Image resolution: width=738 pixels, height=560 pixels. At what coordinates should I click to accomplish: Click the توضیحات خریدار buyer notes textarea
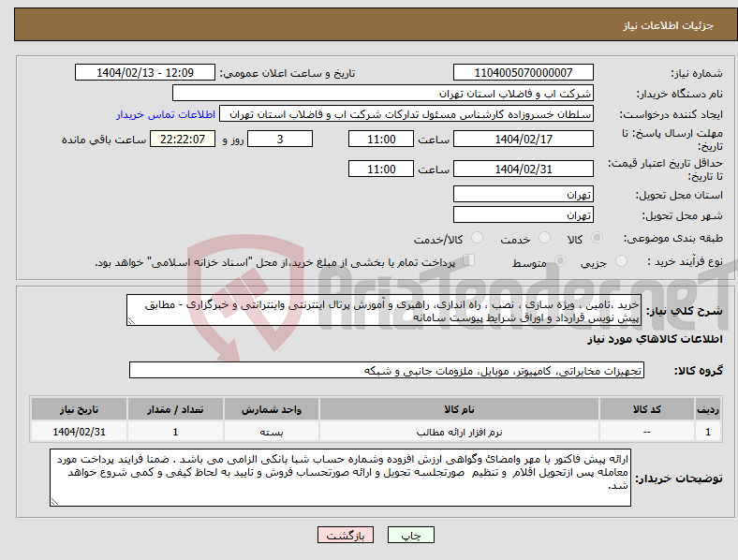coord(340,478)
